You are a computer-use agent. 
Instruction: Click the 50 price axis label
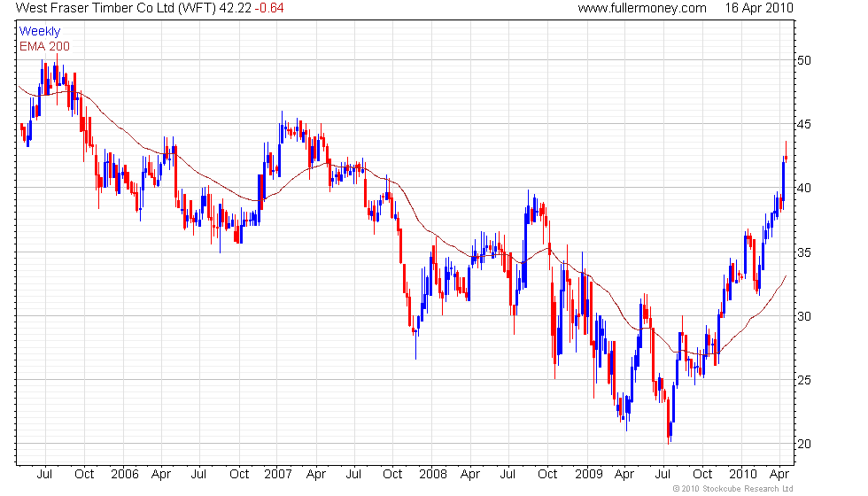804,60
